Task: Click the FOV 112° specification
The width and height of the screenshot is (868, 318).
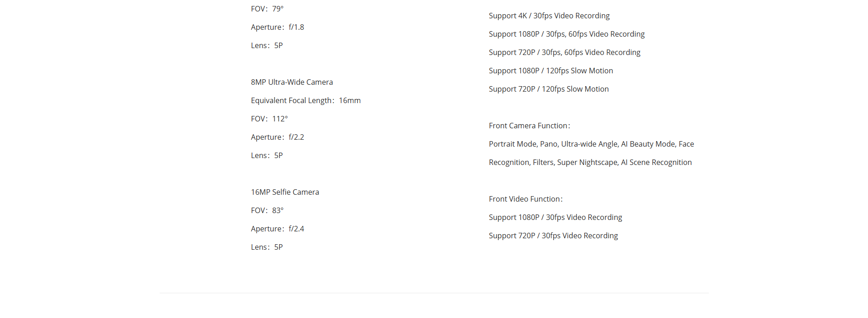Action: point(270,119)
